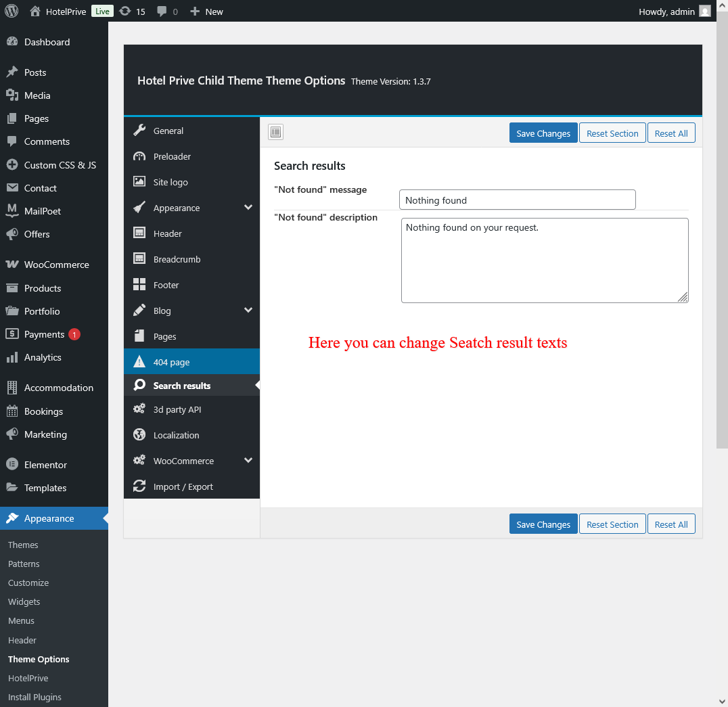Open the Import / Export section

click(183, 486)
